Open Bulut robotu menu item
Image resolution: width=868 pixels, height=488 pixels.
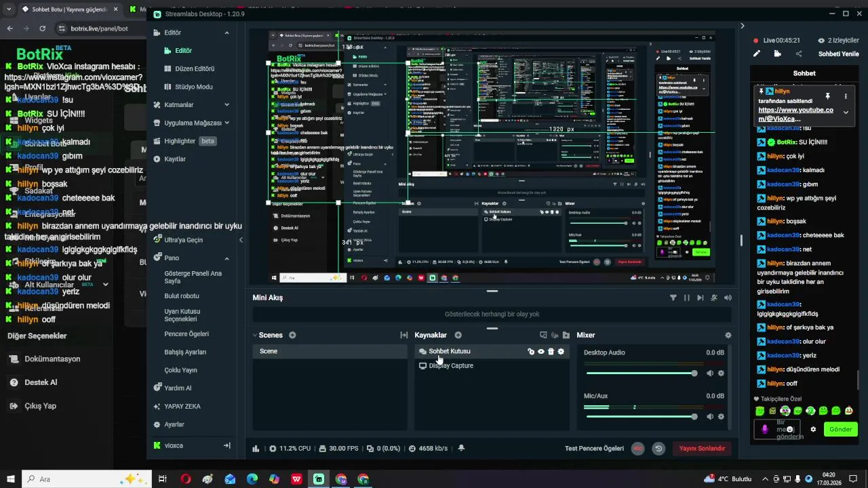(x=182, y=296)
